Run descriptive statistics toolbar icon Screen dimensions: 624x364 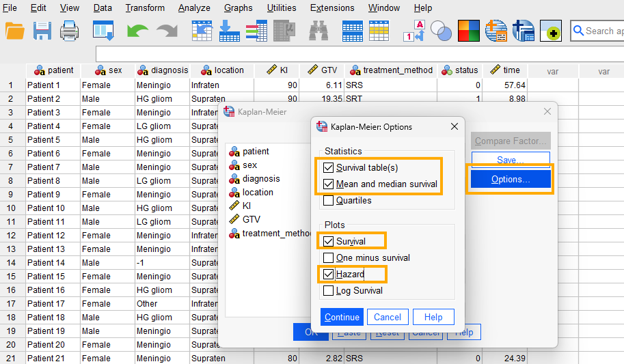point(284,31)
